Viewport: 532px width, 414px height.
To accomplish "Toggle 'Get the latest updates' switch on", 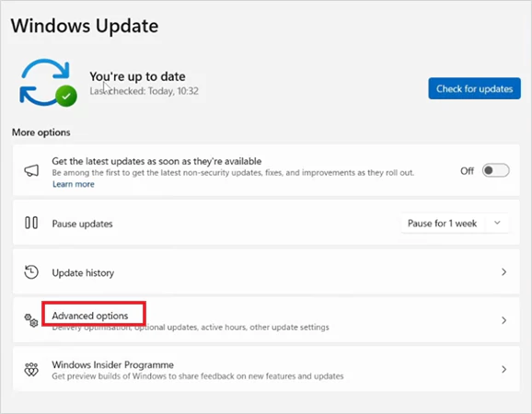I will point(495,170).
